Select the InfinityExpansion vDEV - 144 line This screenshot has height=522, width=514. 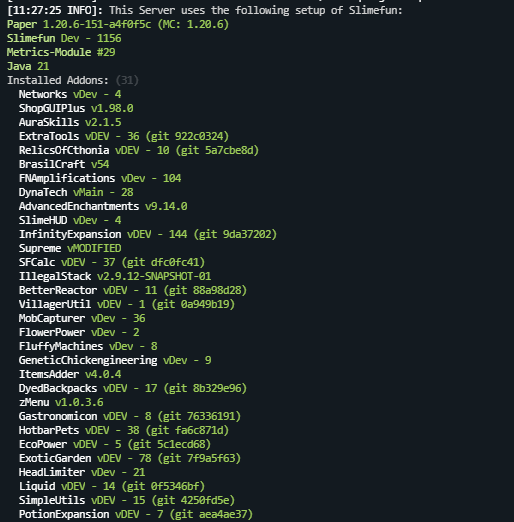[x=148, y=234]
